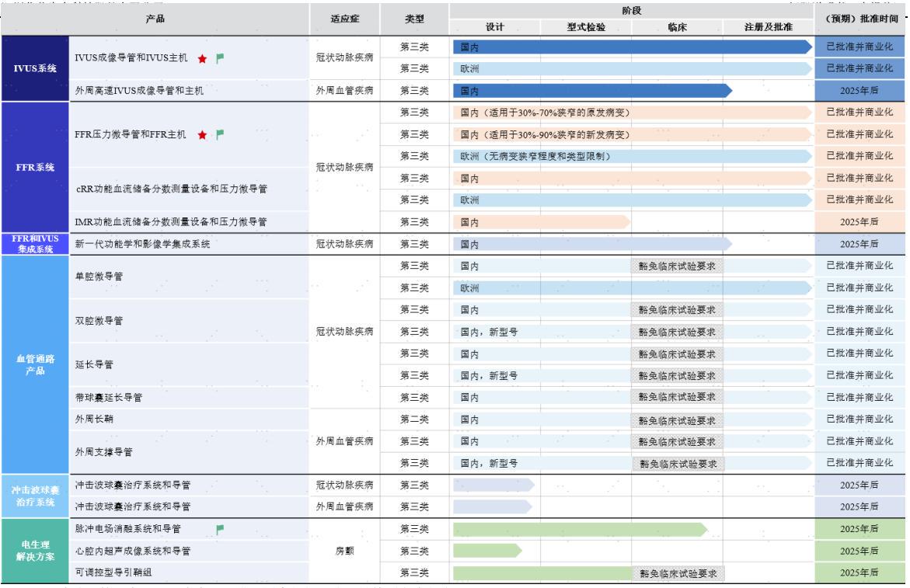Click 冲击波球囊治疗系统和导管 in the 外周血管疾病 row

[x=132, y=506]
